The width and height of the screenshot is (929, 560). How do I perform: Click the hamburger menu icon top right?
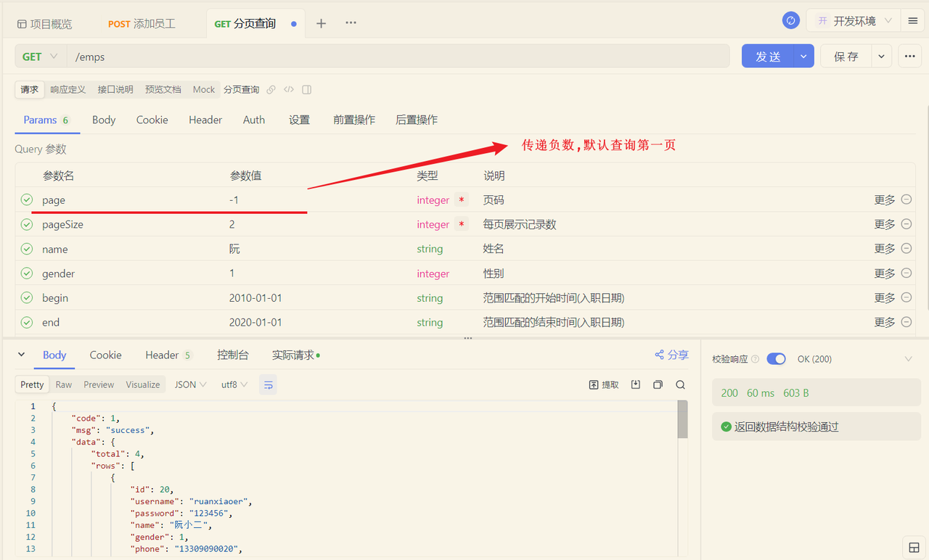(913, 21)
